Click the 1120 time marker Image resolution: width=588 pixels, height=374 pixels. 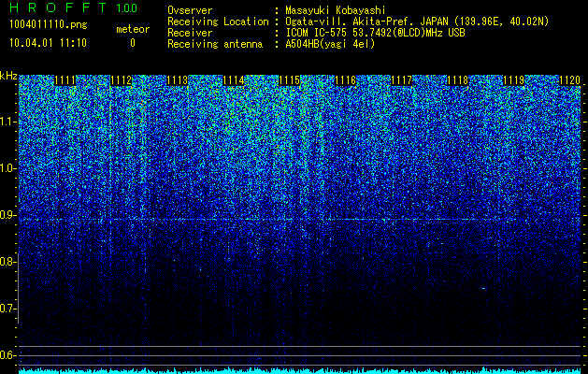[569, 80]
